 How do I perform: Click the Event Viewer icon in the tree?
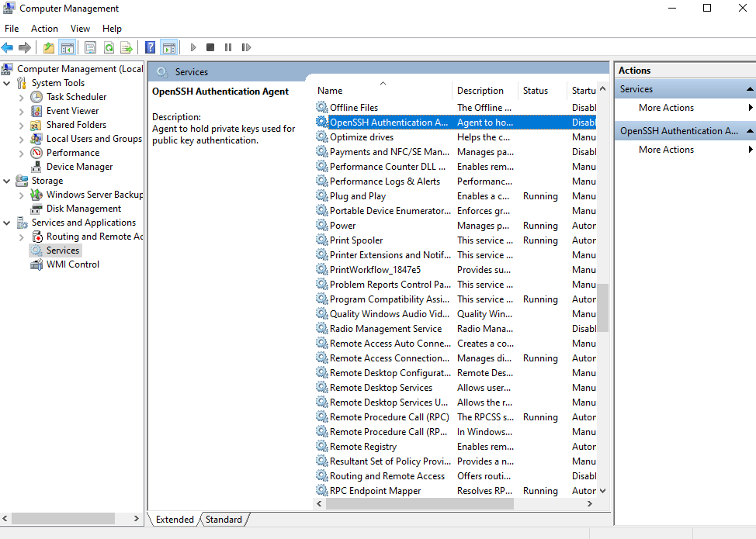pos(36,111)
